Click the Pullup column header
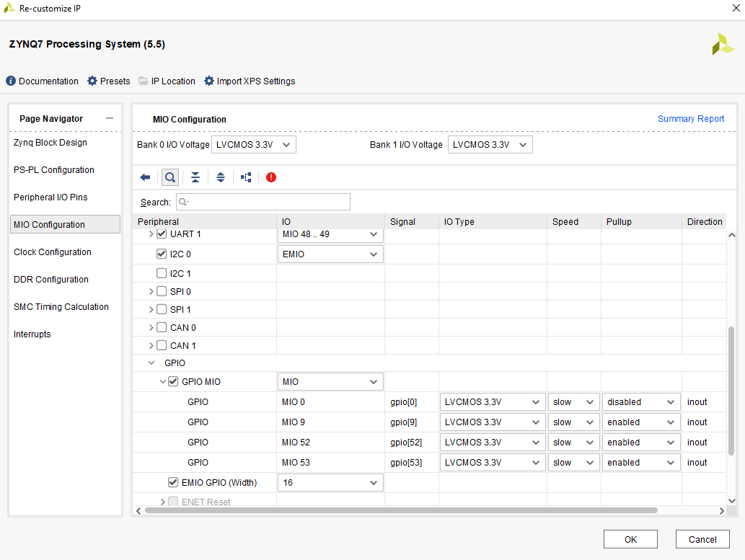745x560 pixels. (641, 221)
